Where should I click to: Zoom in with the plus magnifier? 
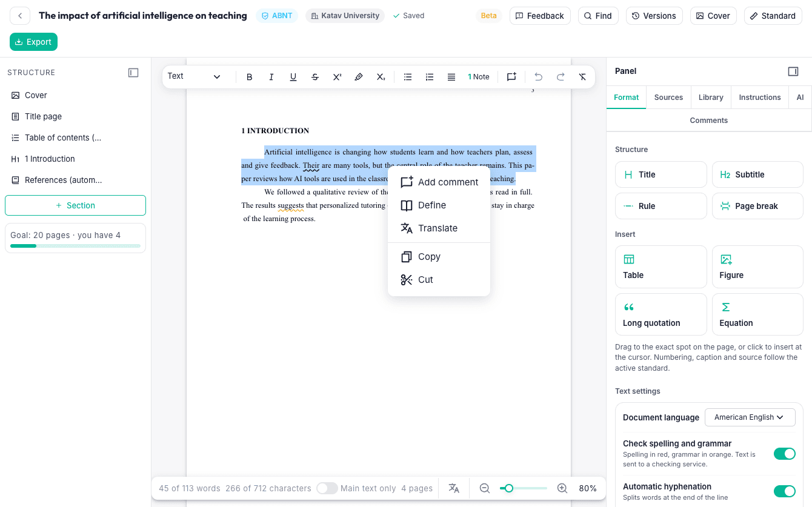click(x=562, y=488)
